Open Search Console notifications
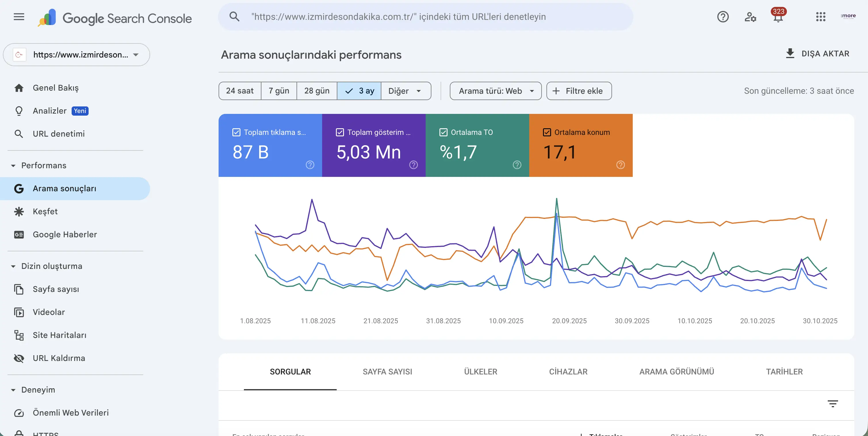868x436 pixels. 778,16
